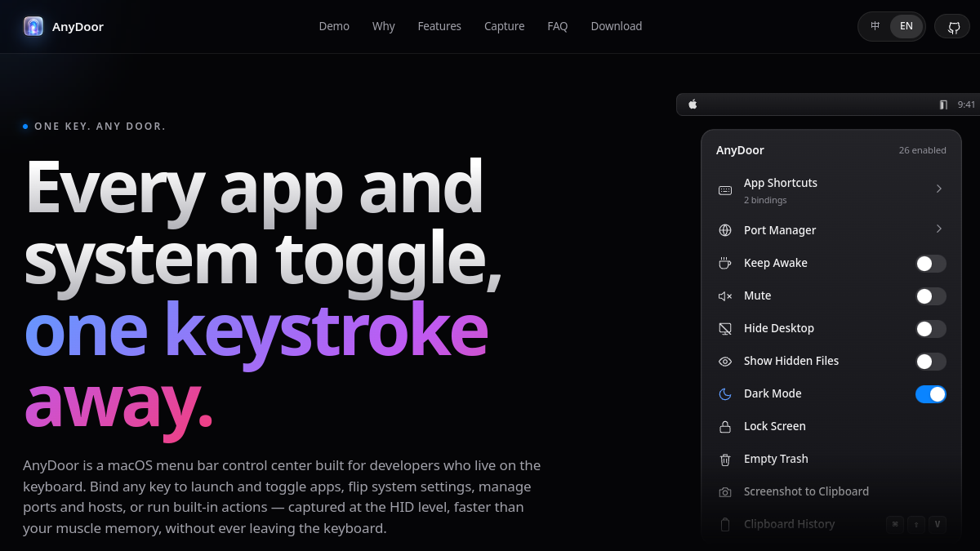Image resolution: width=980 pixels, height=551 pixels.
Task: Click the Apple menu icon
Action: tap(693, 104)
